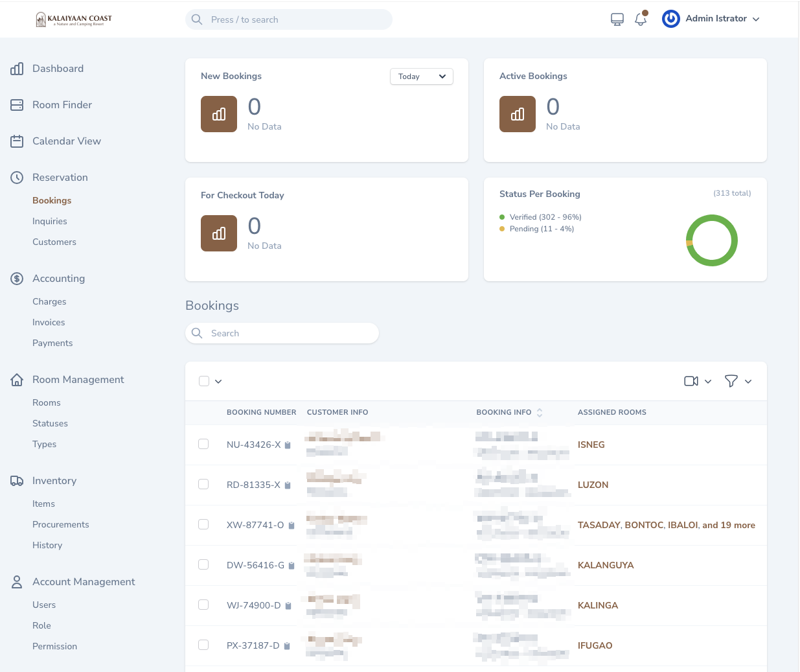Open the Dashboard from the sidebar
The width and height of the screenshot is (800, 672).
tap(17, 69)
